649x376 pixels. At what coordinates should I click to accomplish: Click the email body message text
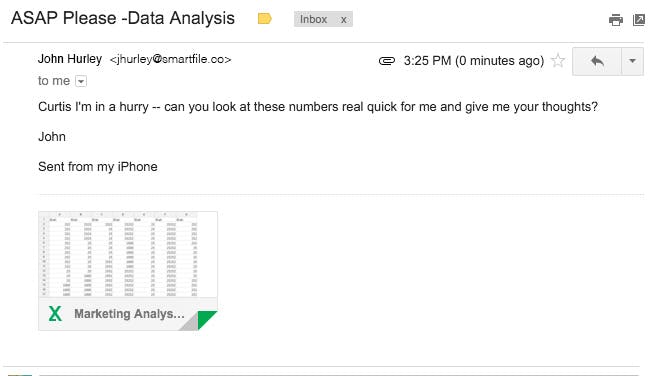(x=318, y=107)
